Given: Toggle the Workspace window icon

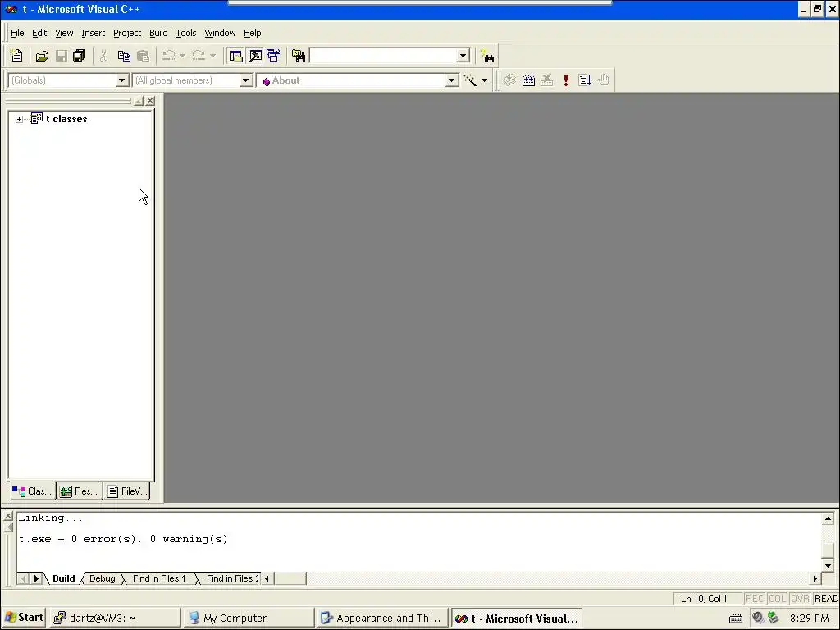Looking at the screenshot, I should (235, 56).
